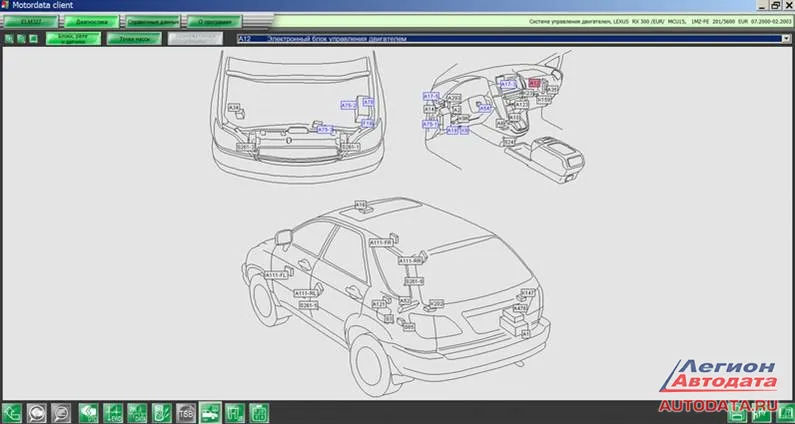Click the first small zoom icon below ELM327
The image size is (795, 424).
click(x=9, y=39)
